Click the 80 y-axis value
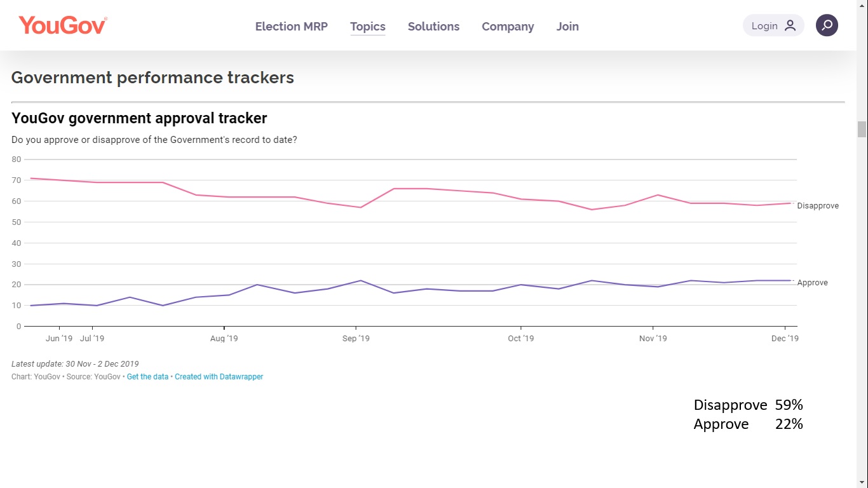This screenshot has height=488, width=868. coord(17,159)
